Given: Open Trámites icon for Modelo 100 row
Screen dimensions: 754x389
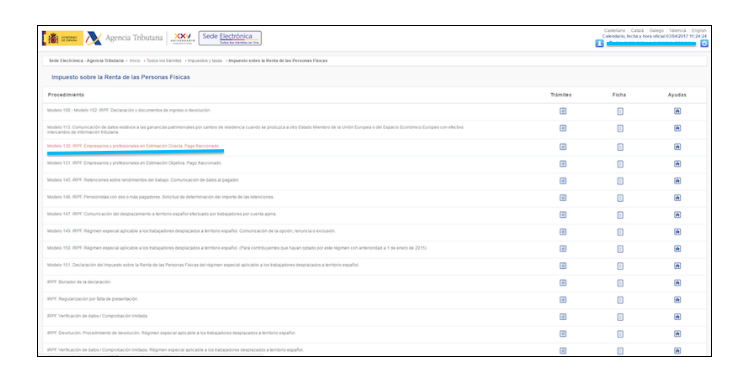Looking at the screenshot, I should tap(563, 111).
